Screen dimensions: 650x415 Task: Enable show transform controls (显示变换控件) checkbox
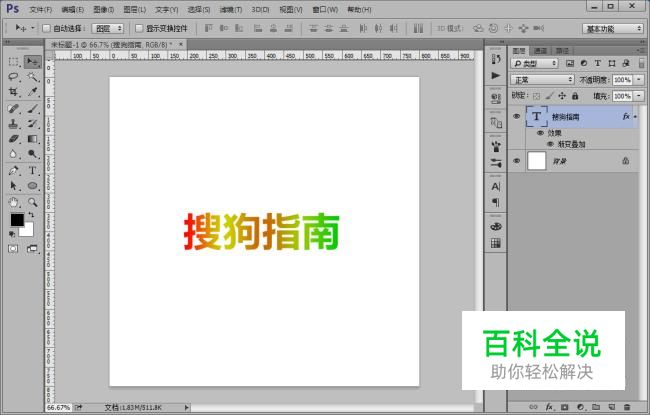click(139, 28)
